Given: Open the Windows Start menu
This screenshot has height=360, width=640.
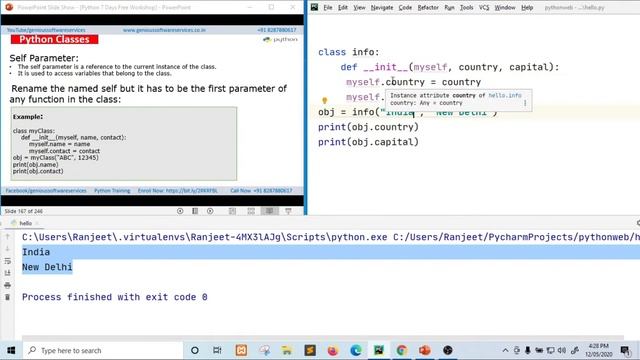Looking at the screenshot, I should [x=11, y=350].
